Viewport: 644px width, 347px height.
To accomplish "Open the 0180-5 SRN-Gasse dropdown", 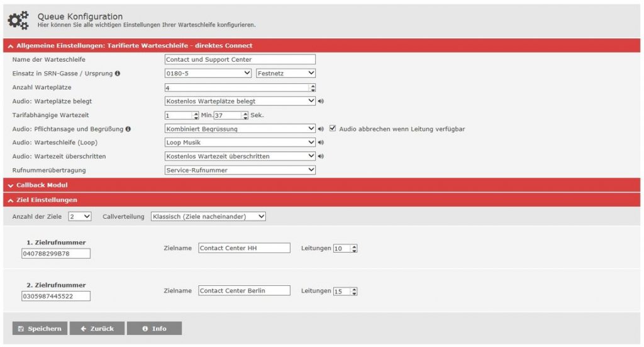I will point(208,73).
